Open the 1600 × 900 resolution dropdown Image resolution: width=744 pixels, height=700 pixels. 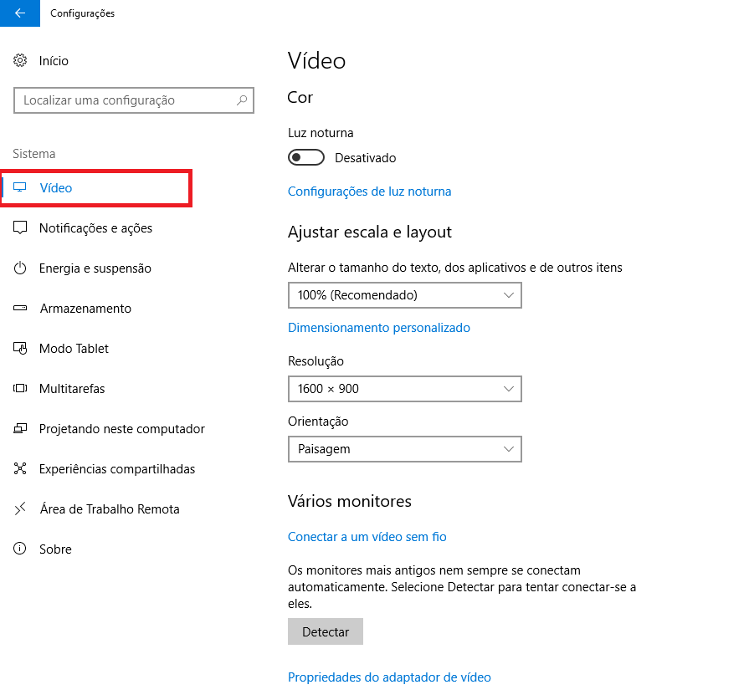tap(405, 389)
